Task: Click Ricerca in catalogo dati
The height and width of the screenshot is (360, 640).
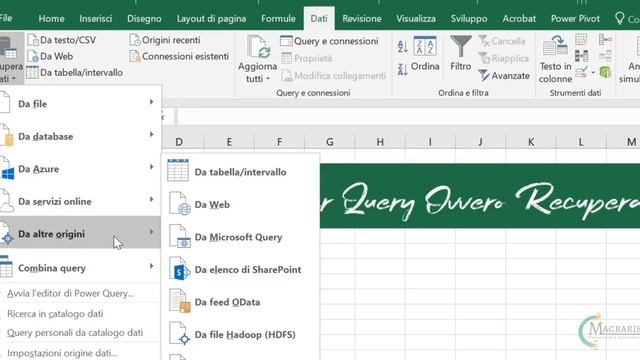Action: (55, 313)
